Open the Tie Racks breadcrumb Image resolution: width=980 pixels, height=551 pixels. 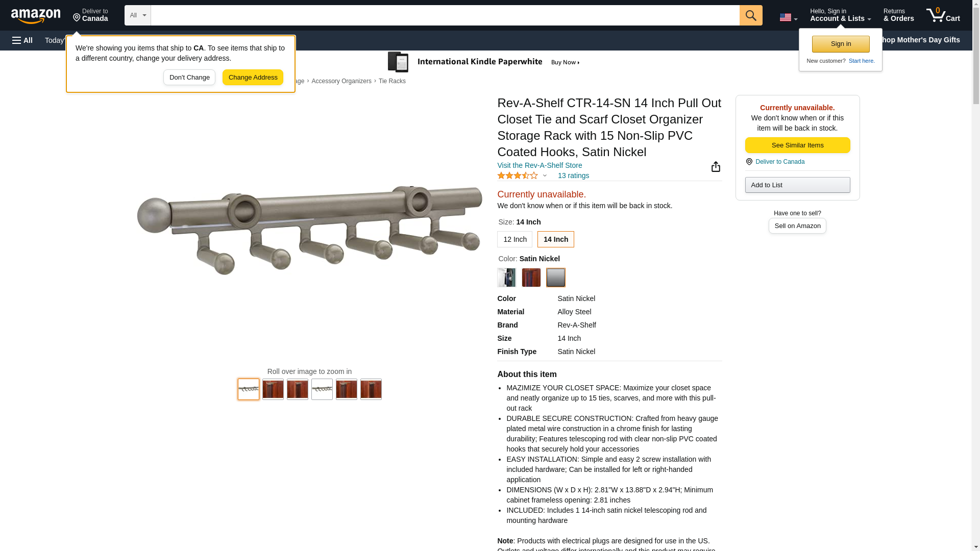(x=392, y=81)
